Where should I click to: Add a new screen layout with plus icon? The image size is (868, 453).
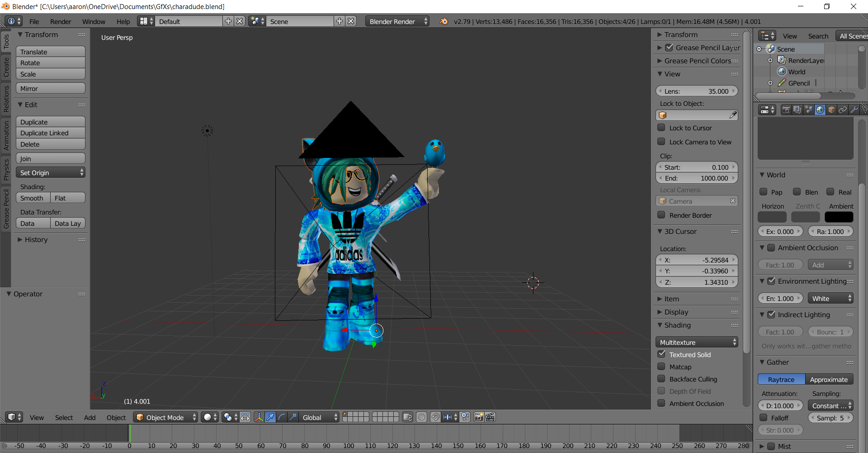pos(228,21)
